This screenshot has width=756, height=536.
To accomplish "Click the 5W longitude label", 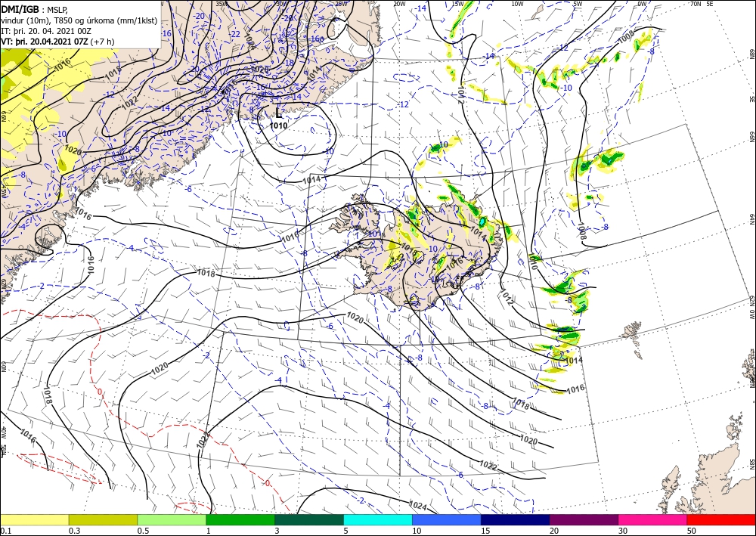I will [x=578, y=4].
